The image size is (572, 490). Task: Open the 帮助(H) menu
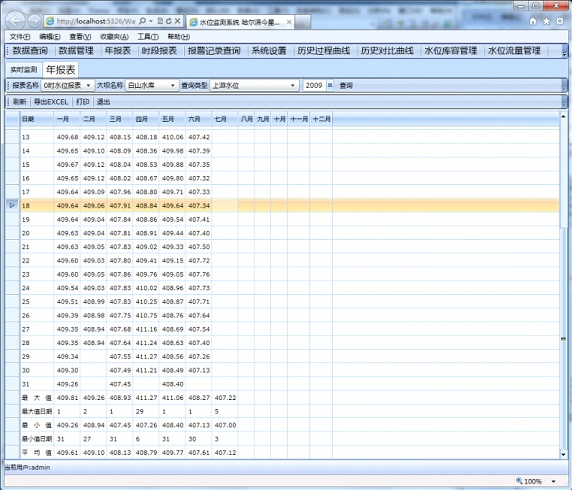tap(178, 37)
